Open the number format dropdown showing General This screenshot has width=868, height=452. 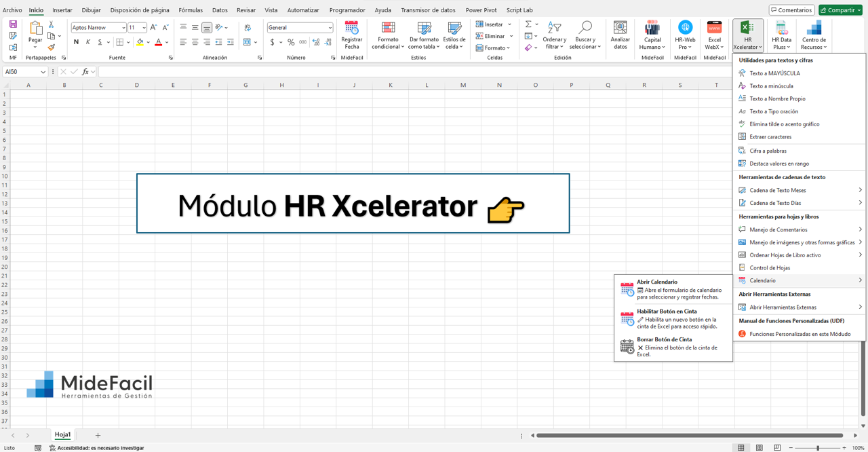(x=300, y=27)
